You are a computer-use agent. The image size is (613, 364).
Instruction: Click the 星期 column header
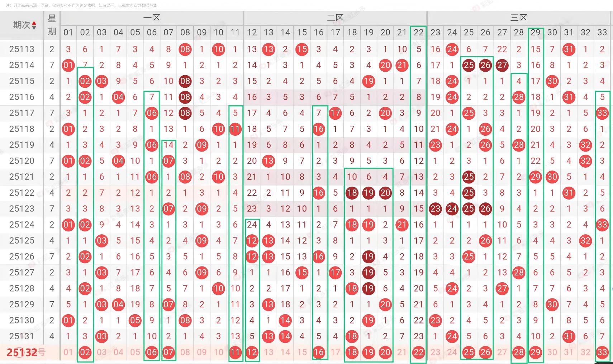click(x=52, y=25)
